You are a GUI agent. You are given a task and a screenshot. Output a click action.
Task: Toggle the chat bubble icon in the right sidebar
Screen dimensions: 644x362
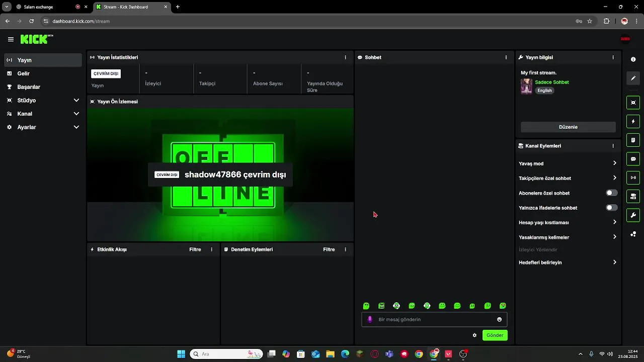click(x=633, y=159)
